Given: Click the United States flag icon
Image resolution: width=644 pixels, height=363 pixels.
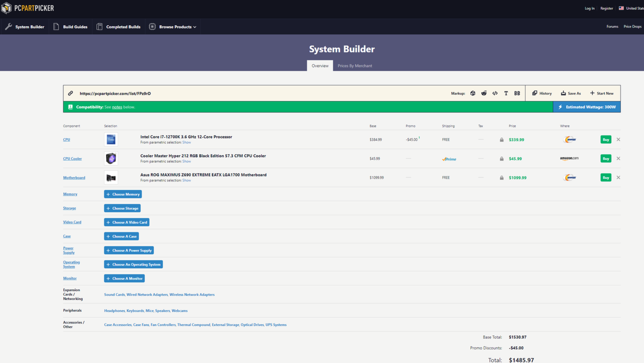Looking at the screenshot, I should point(621,8).
